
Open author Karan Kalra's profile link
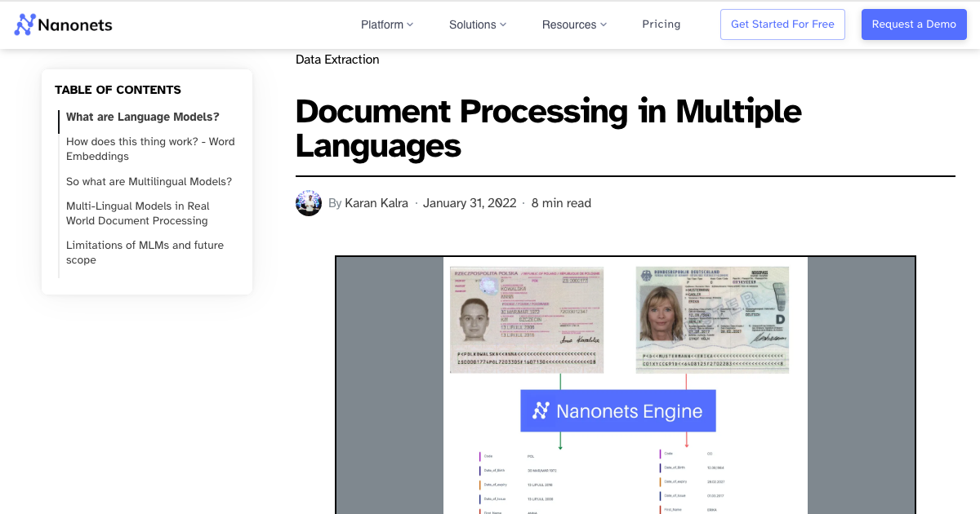376,203
